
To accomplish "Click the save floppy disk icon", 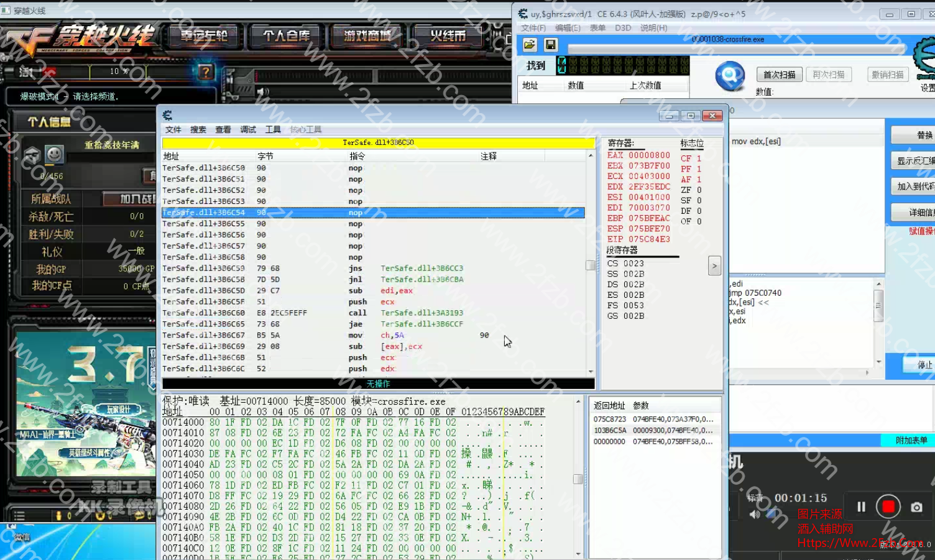I will click(x=550, y=45).
